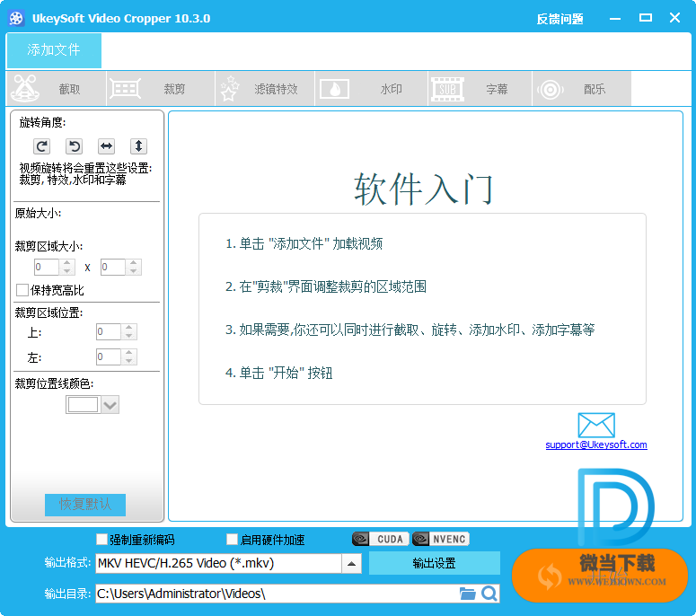Click 反馈问题 (report a problem) link

tap(559, 19)
